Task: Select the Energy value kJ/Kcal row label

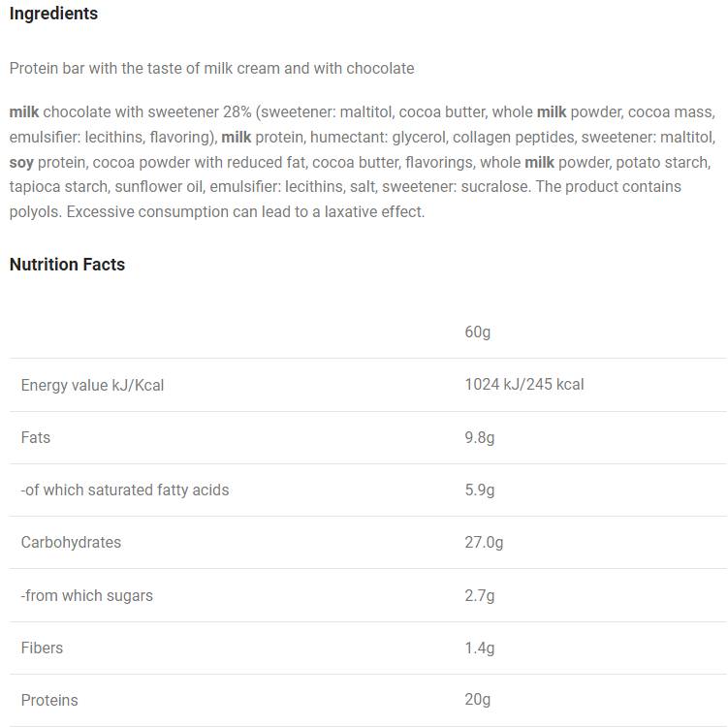Action: [92, 386]
